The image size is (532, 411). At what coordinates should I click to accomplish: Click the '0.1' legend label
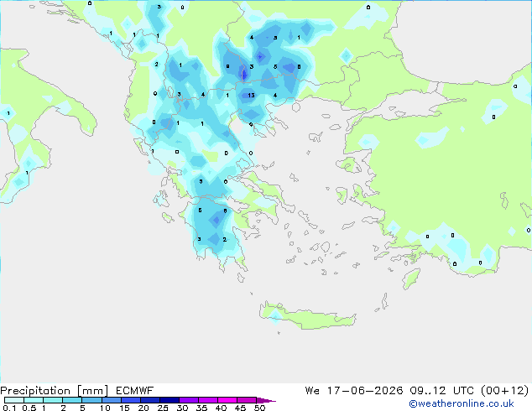point(9,408)
